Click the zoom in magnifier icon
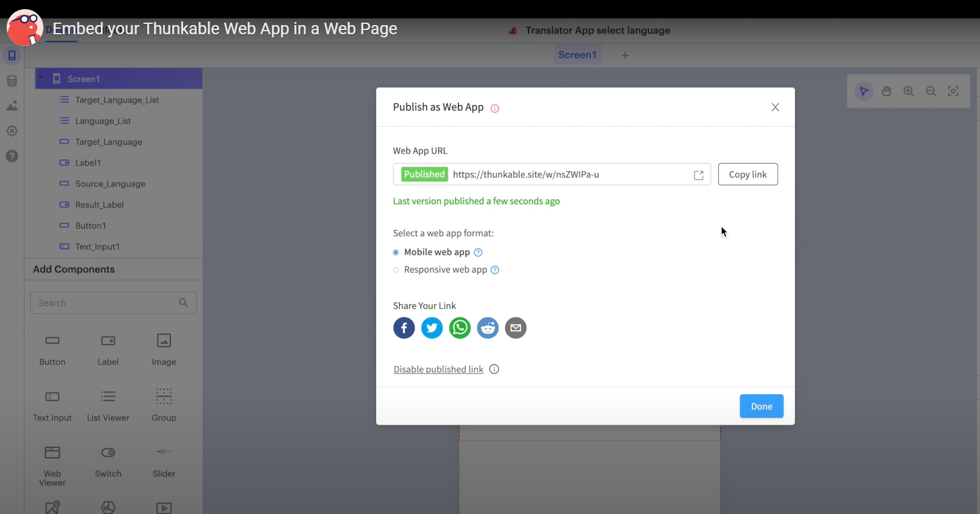980x514 pixels. (909, 91)
